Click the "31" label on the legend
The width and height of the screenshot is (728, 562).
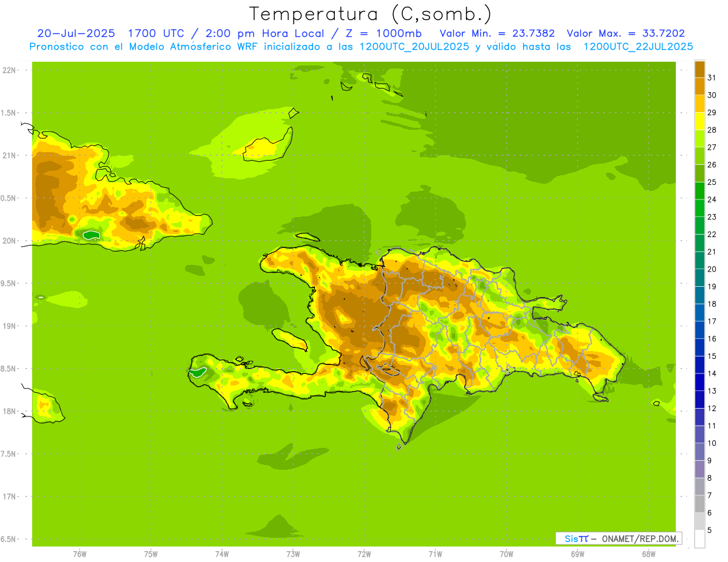(712, 78)
